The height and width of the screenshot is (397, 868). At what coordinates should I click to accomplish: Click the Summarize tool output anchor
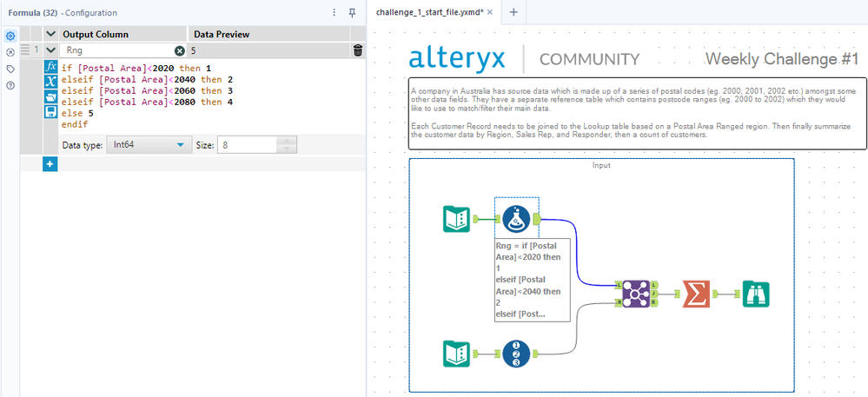[x=715, y=294]
